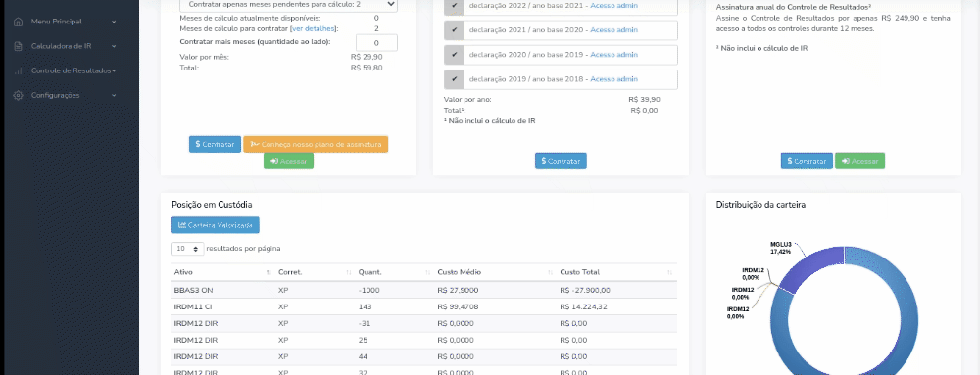Click green Acessar button under the subscription button
This screenshot has height=375, width=980.
289,161
